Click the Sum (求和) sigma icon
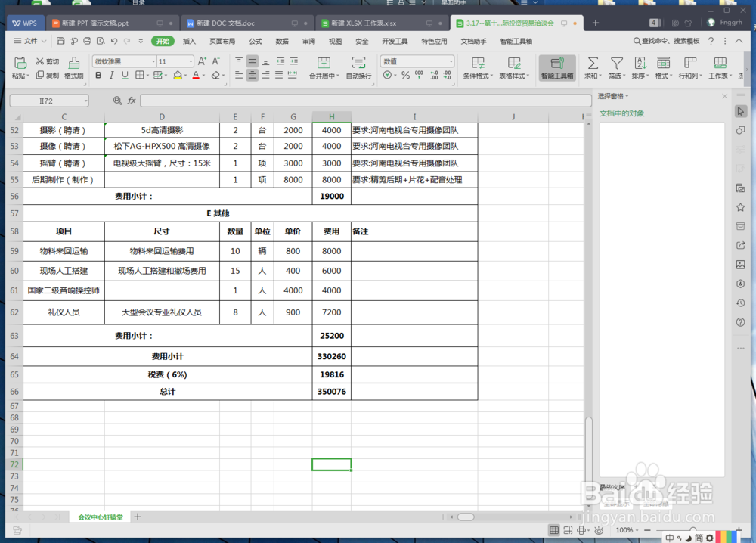The width and height of the screenshot is (756, 543). pos(593,63)
